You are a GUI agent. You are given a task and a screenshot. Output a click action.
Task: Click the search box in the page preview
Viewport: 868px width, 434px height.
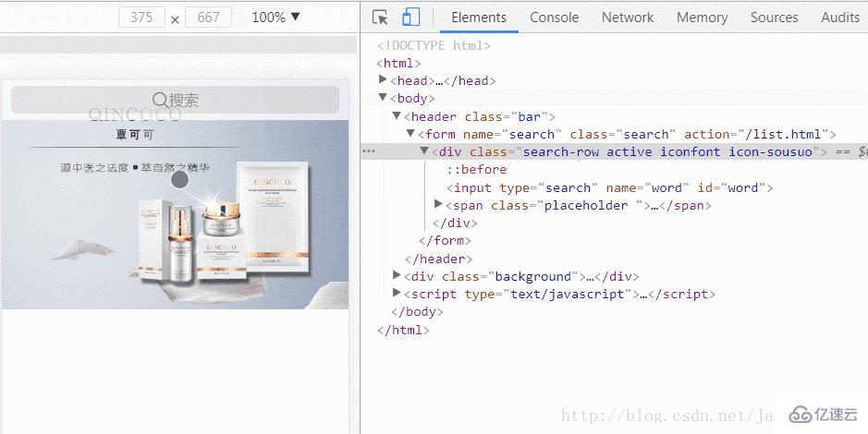tap(175, 100)
